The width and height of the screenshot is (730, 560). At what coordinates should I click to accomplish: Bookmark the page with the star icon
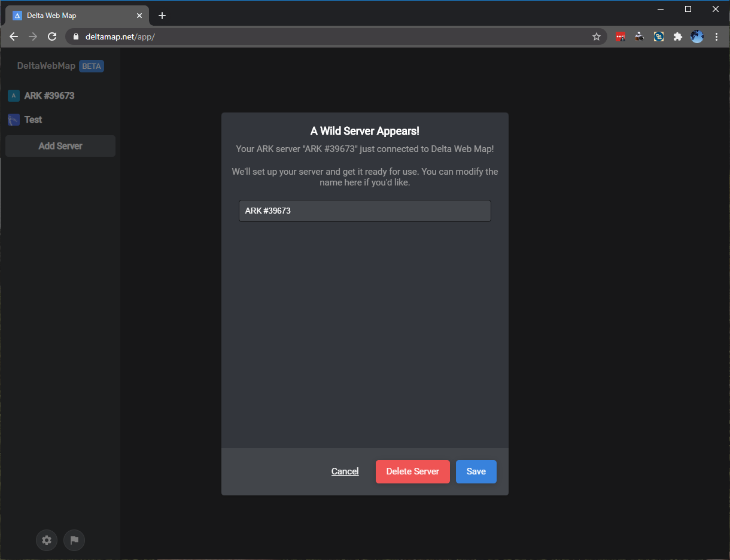[597, 36]
